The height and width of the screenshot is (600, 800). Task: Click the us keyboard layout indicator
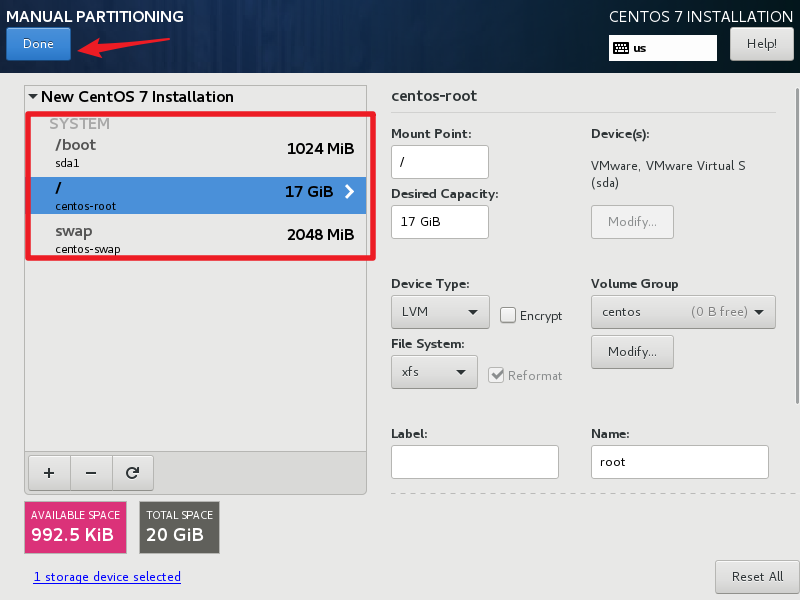pos(662,48)
